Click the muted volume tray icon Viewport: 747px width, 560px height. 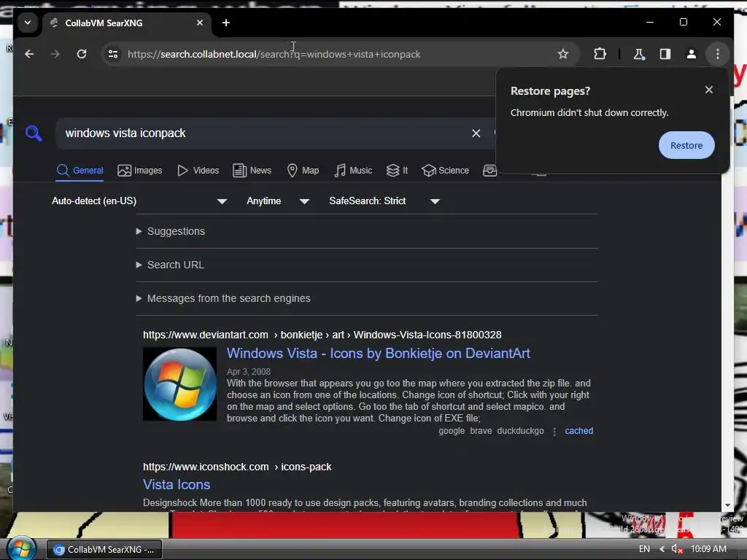[x=676, y=549]
